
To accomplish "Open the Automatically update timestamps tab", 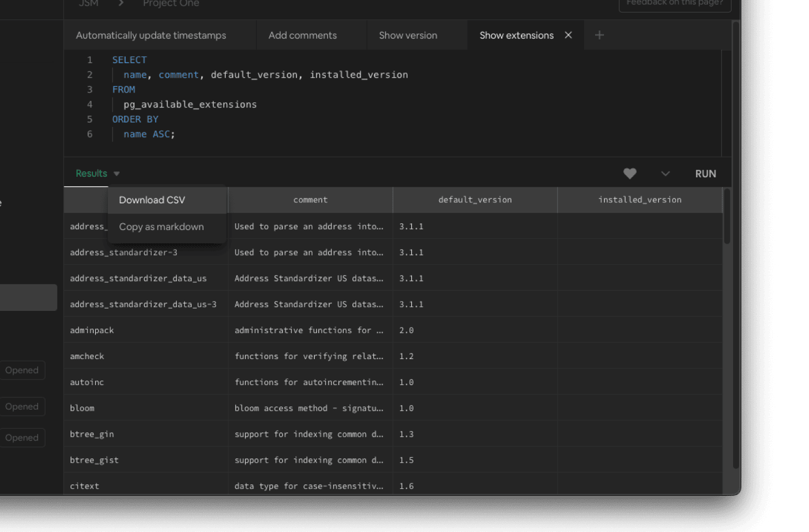I will coord(151,35).
